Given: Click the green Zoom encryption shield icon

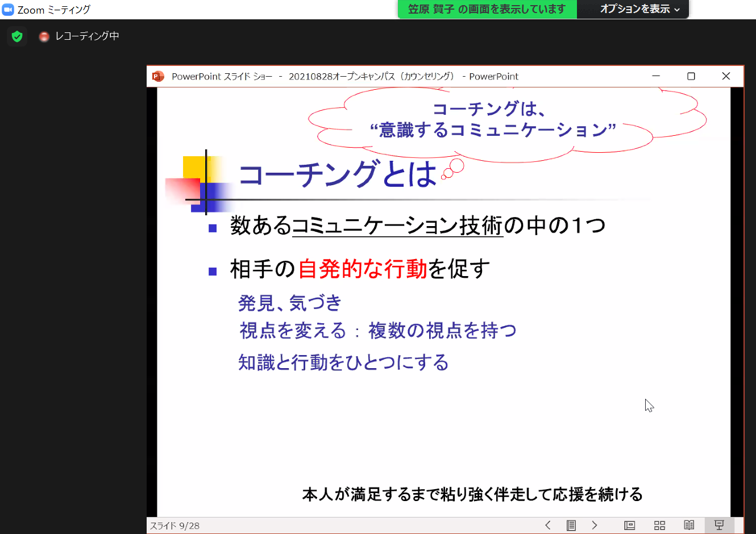Looking at the screenshot, I should [17, 36].
